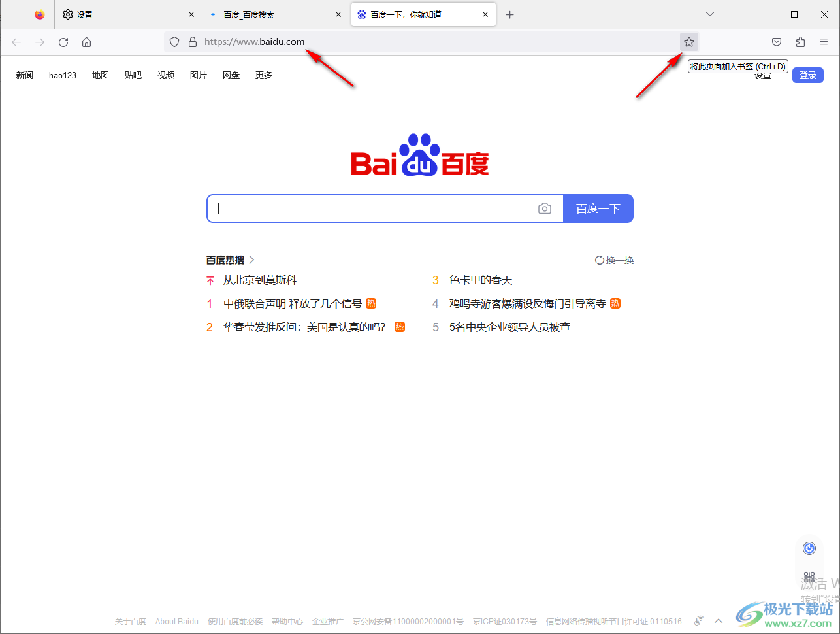Image resolution: width=840 pixels, height=634 pixels.
Task: Show tracking protection shield info
Action: (x=174, y=42)
